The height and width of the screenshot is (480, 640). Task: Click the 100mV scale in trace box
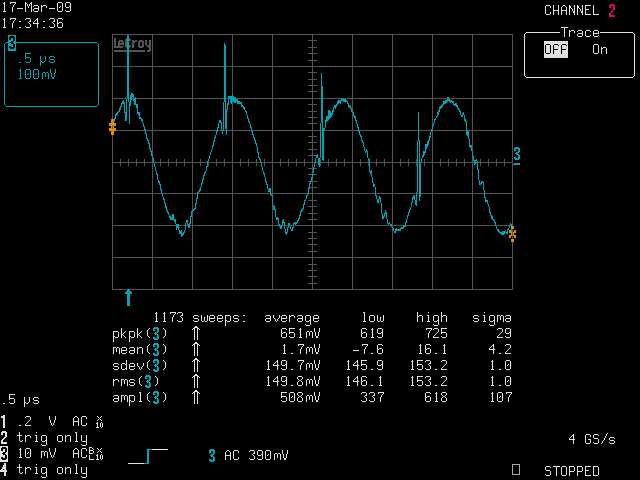[x=37, y=74]
